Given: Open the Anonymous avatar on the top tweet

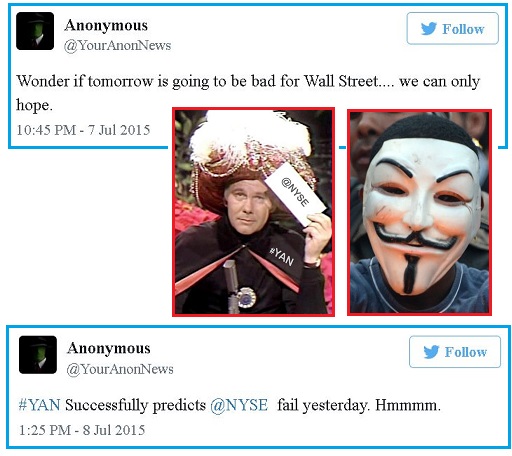Looking at the screenshot, I should (35, 31).
